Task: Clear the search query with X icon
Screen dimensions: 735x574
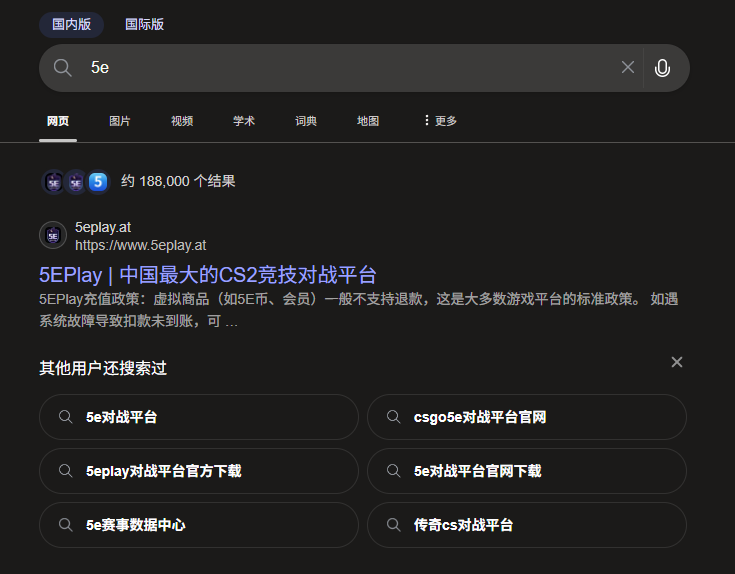Action: tap(628, 67)
